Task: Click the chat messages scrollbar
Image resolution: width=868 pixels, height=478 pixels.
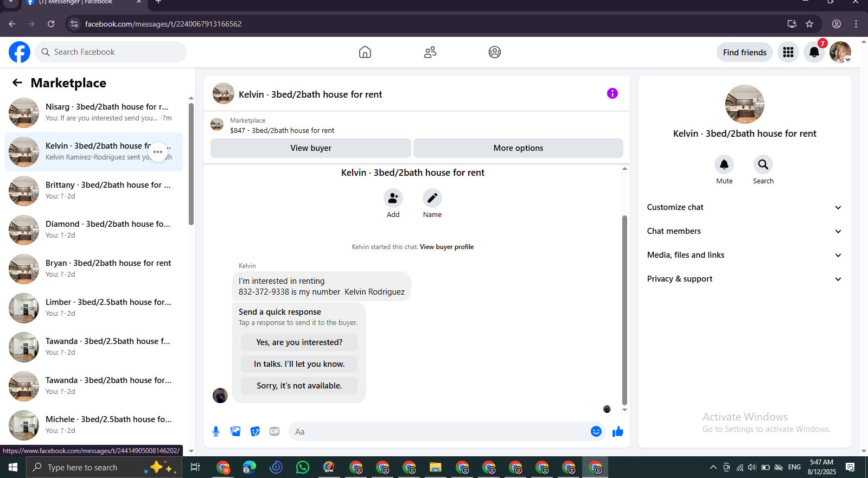Action: pos(624,310)
